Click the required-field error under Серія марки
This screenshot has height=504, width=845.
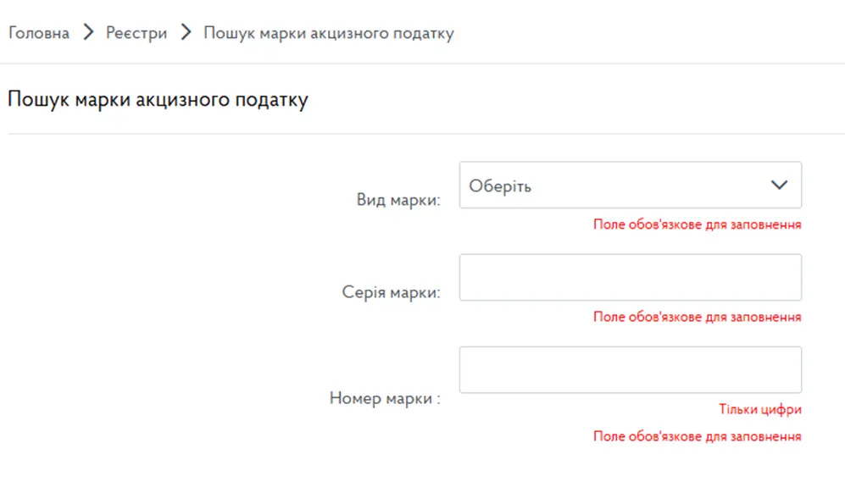click(697, 317)
